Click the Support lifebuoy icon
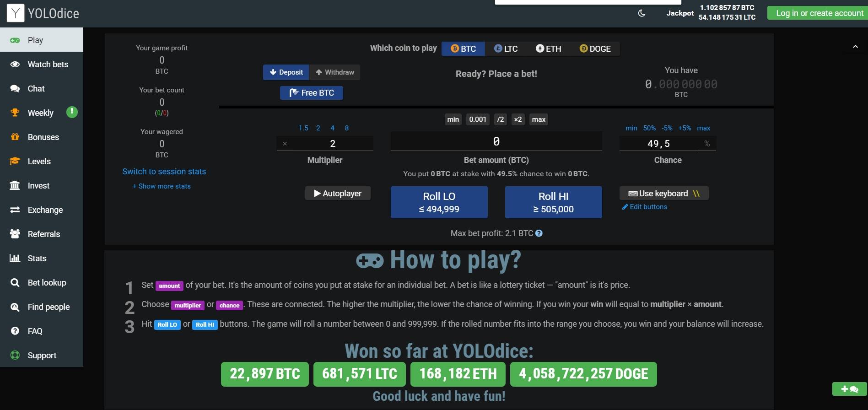 pyautogui.click(x=15, y=355)
